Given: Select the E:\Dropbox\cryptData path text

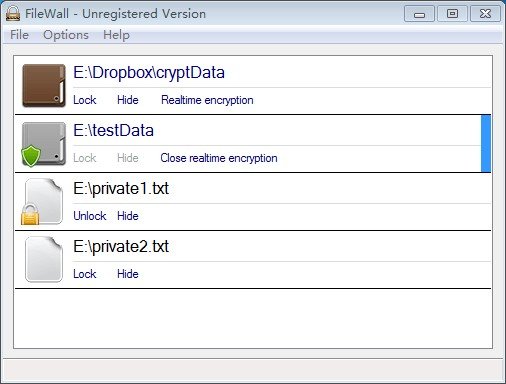Looking at the screenshot, I should pyautogui.click(x=149, y=73).
